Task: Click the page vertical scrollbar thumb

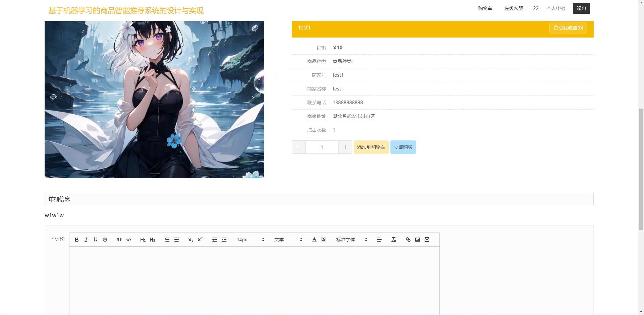Action: (x=641, y=169)
